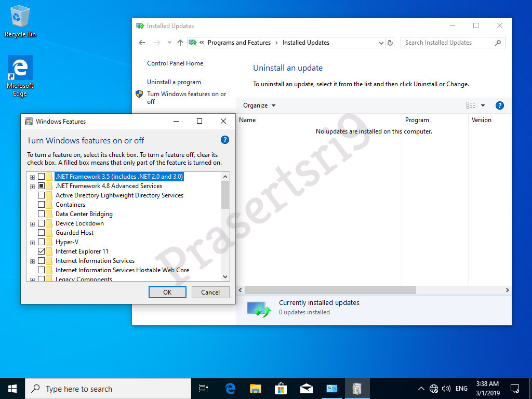
Task: Show hidden system tray icons
Action: 421,389
